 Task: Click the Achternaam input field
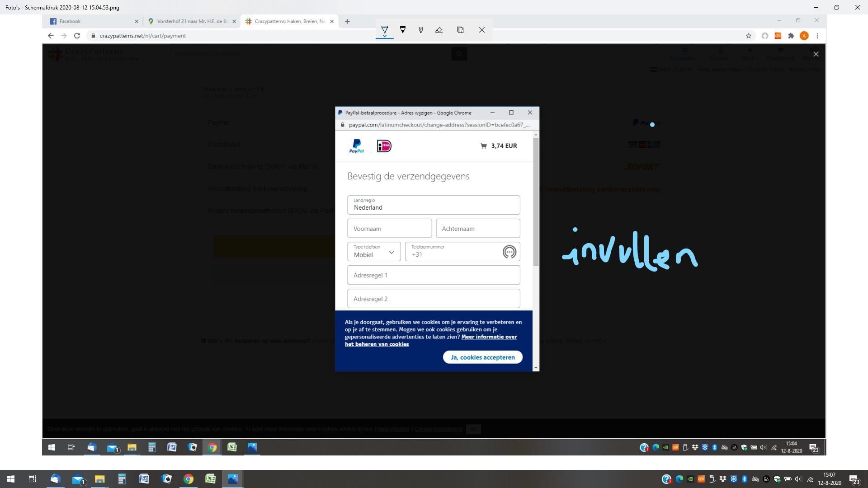[477, 229]
